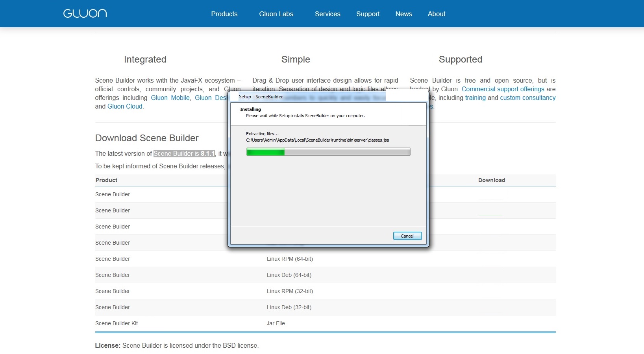Open the Products menu
The height and width of the screenshot is (354, 644).
[224, 14]
